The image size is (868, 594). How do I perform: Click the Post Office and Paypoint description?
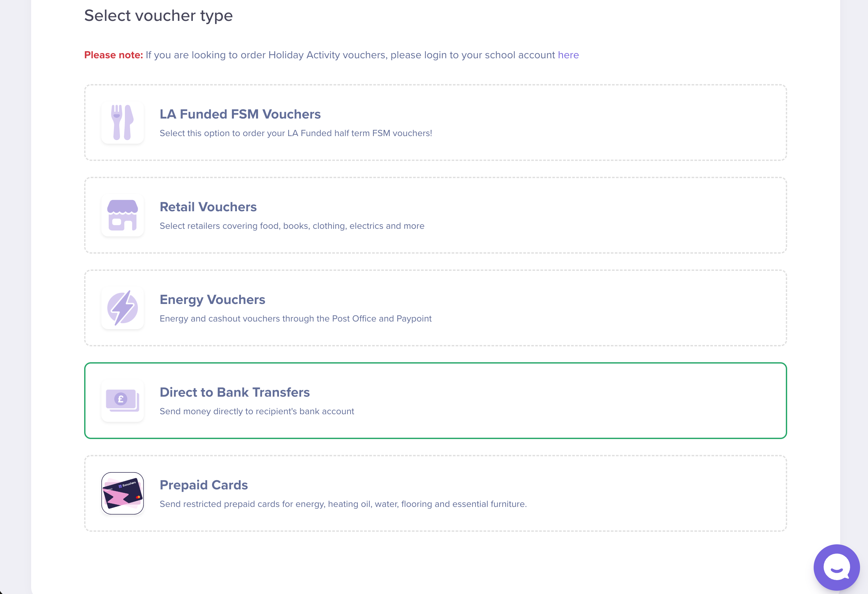pos(296,319)
